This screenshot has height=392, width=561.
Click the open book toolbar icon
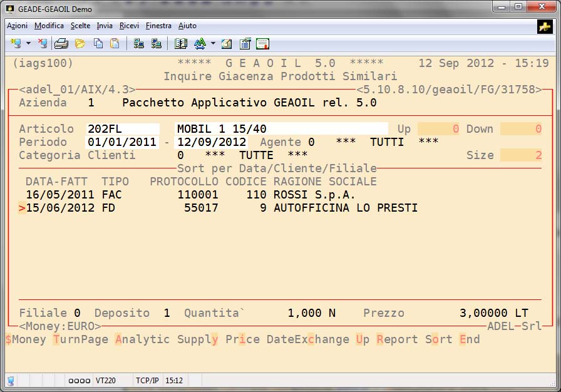pyautogui.click(x=181, y=44)
